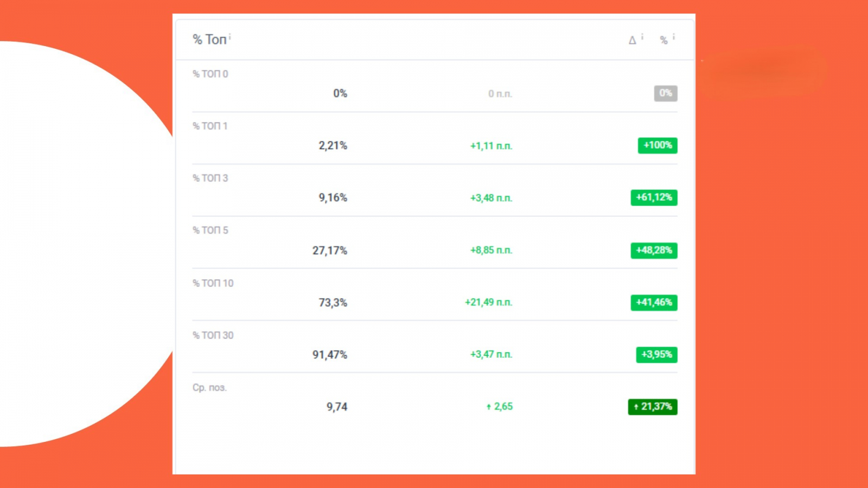Select the % ТОП 0 row label
868x488 pixels.
(210, 74)
